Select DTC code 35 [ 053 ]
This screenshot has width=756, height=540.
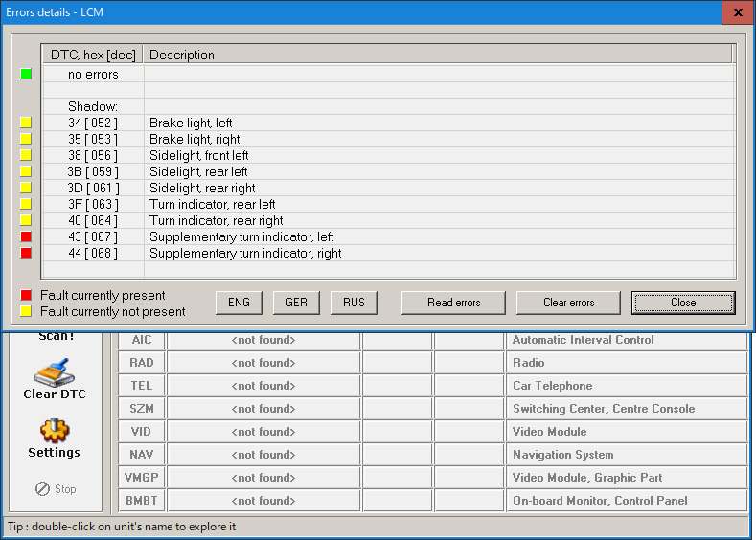coord(93,139)
